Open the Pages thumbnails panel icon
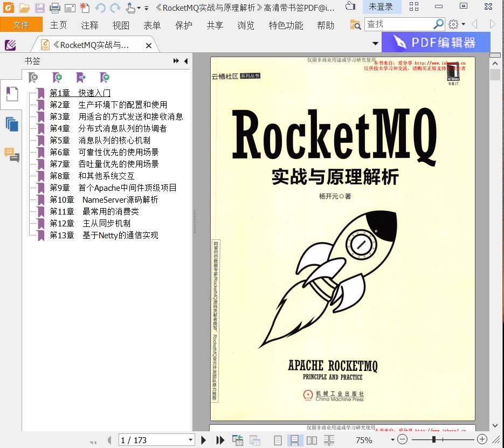The image size is (504, 448). tap(12, 124)
